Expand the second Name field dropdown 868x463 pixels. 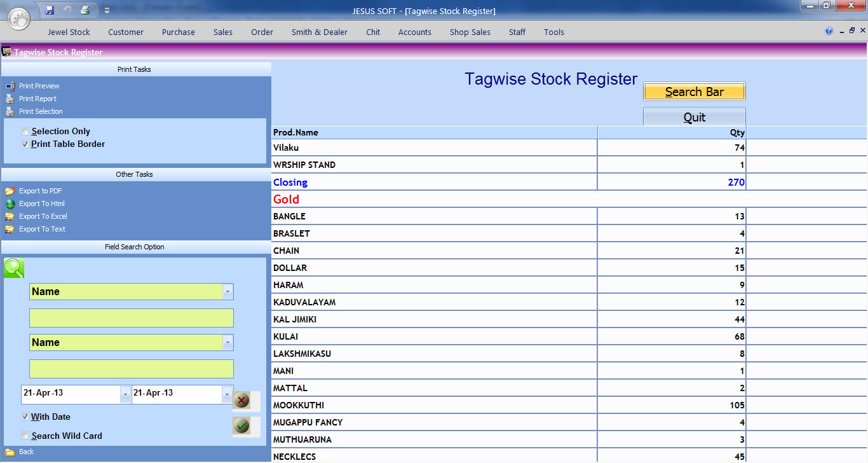click(227, 343)
